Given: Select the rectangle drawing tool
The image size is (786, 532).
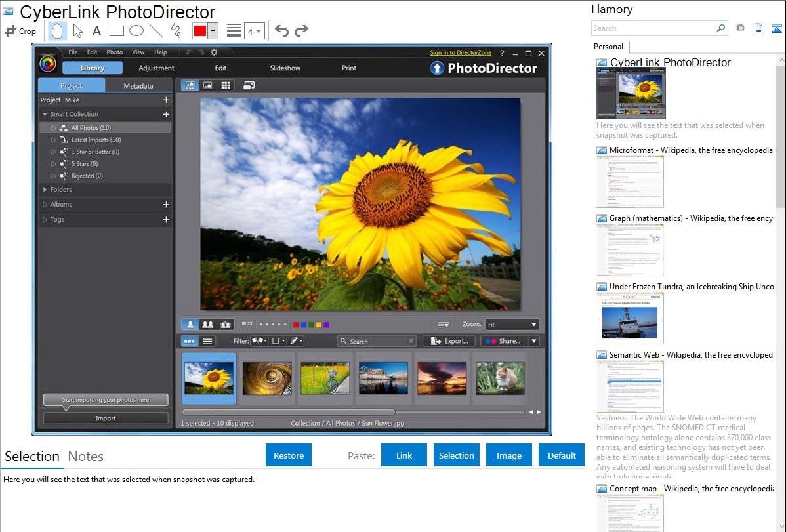Looking at the screenshot, I should click(x=116, y=31).
